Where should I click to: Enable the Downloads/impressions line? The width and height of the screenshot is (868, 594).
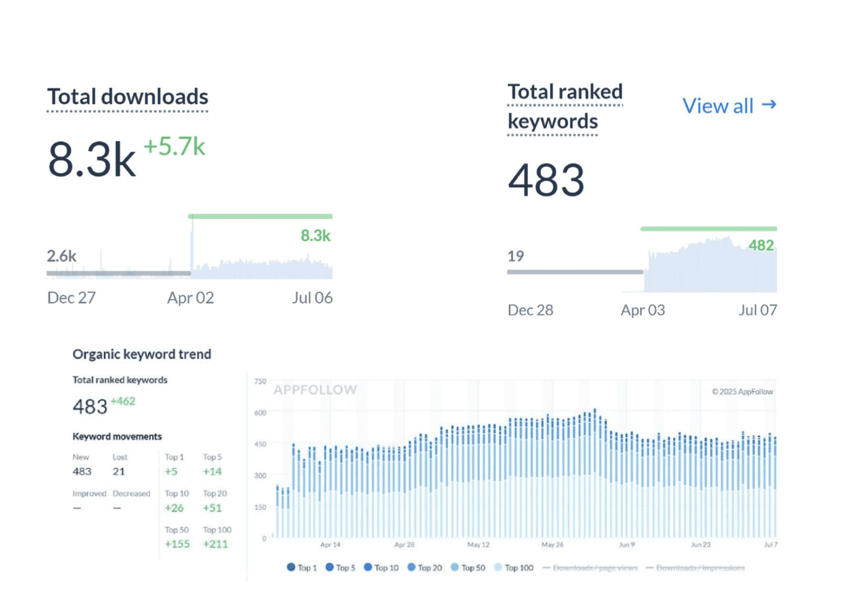tap(695, 568)
